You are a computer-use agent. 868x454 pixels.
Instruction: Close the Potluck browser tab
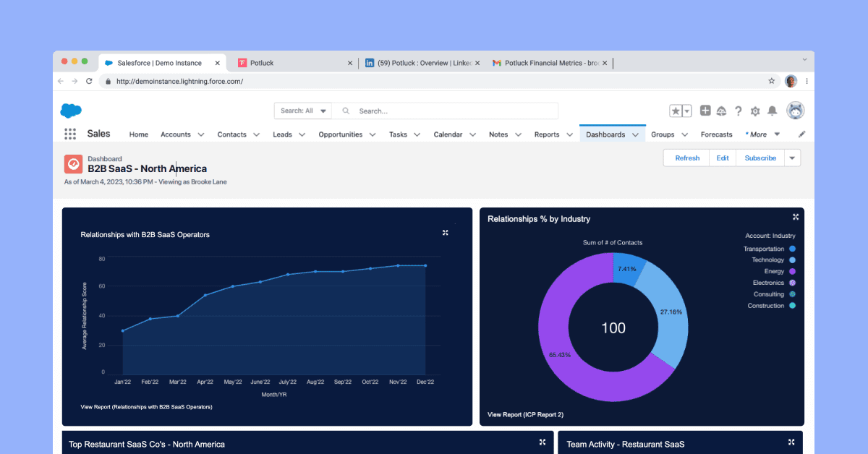(x=350, y=63)
